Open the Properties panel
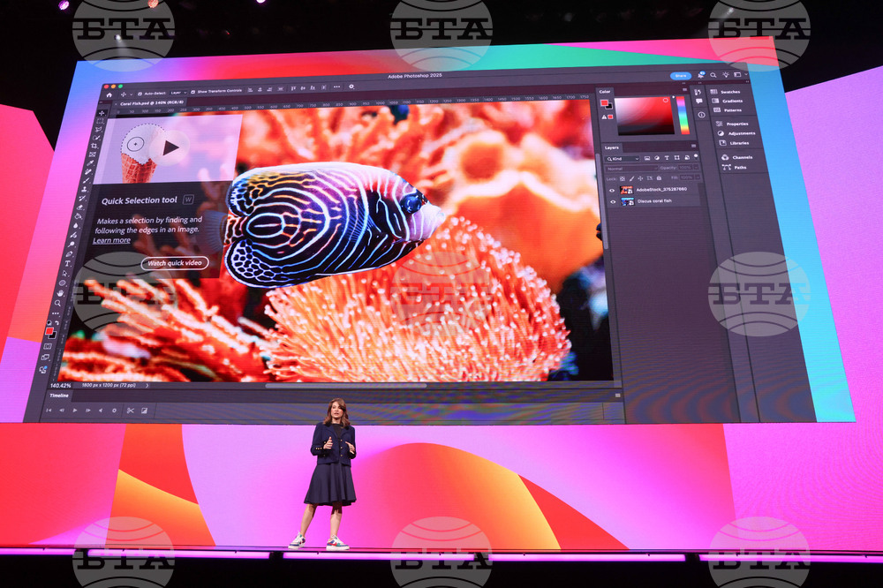The height and width of the screenshot is (588, 883). [737, 124]
